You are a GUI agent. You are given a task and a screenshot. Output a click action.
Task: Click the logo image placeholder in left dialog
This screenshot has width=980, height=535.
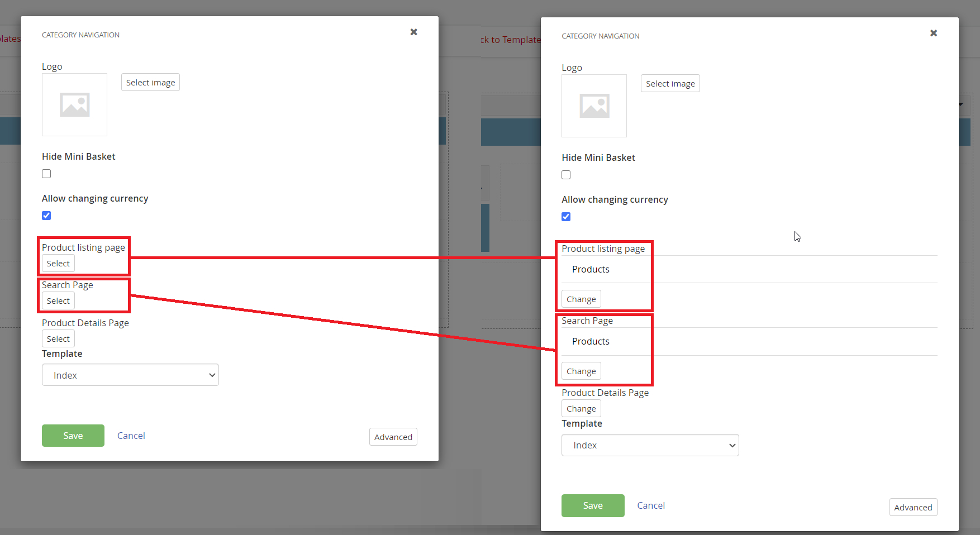(x=74, y=104)
